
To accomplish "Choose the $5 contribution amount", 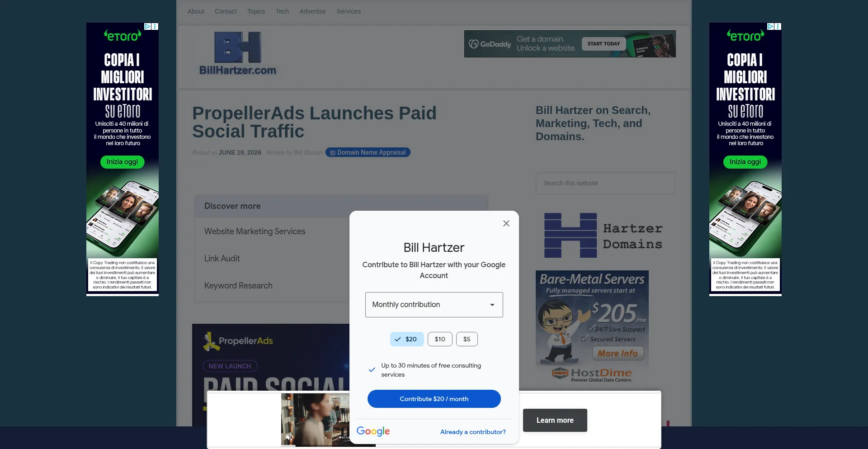I will [x=467, y=339].
